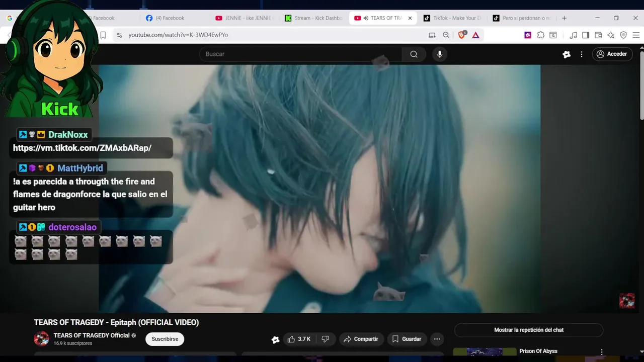
Task: Open more actions ellipsis beside Guardar
Action: [437, 339]
